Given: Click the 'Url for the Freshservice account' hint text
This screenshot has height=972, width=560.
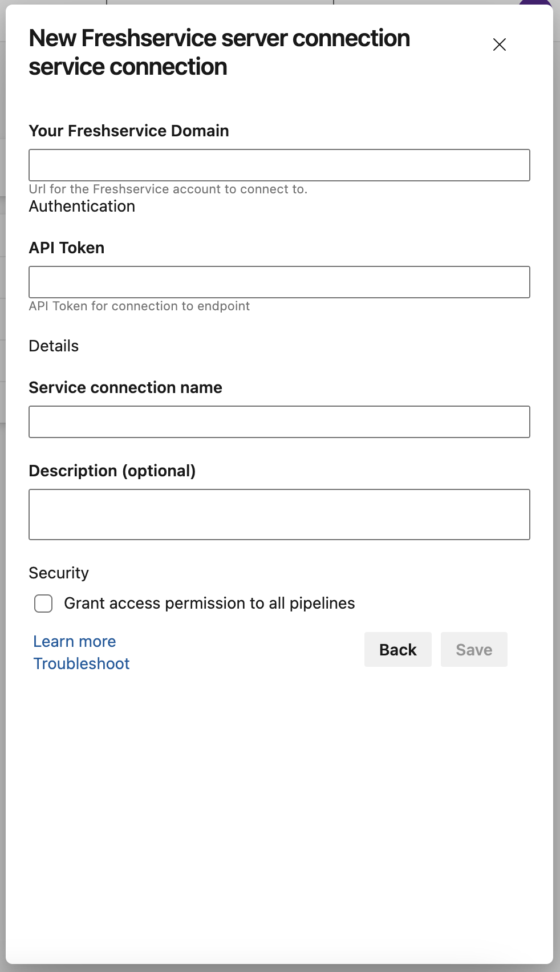Looking at the screenshot, I should 168,189.
